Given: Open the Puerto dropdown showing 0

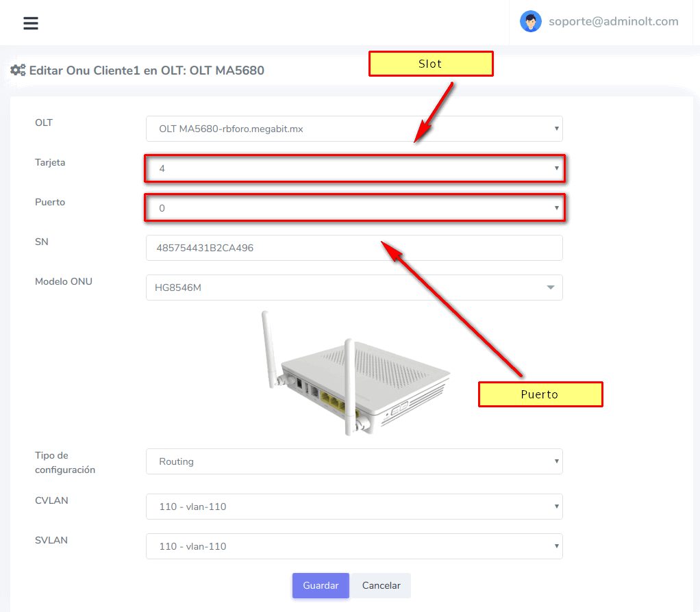Looking at the screenshot, I should click(x=353, y=208).
